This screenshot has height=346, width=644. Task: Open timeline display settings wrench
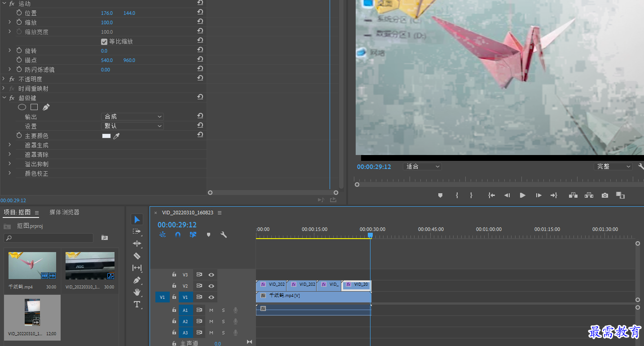pos(223,235)
